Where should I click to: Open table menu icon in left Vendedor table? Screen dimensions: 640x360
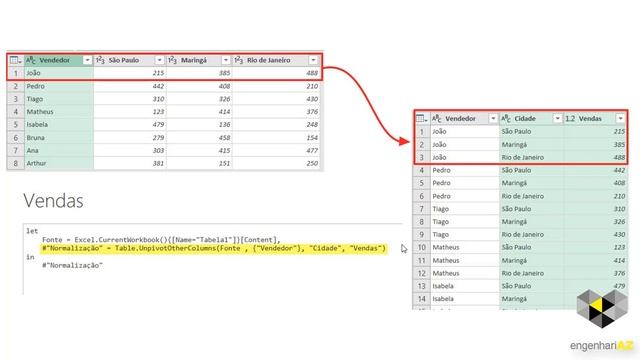tap(16, 60)
